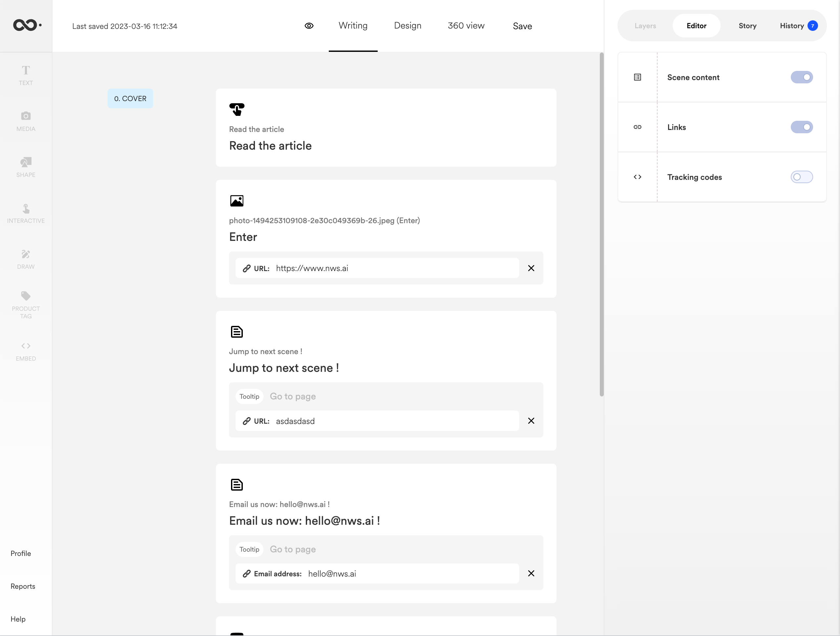Open the Profile link
This screenshot has width=840, height=636.
click(21, 553)
